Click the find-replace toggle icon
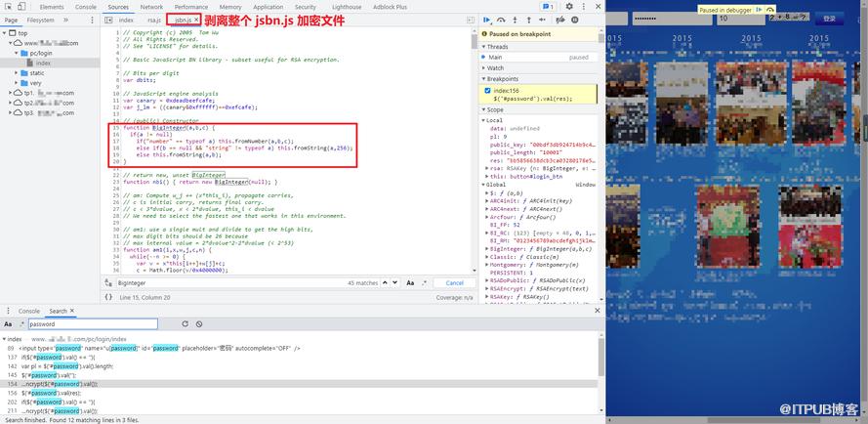The image size is (868, 424). pos(108,282)
